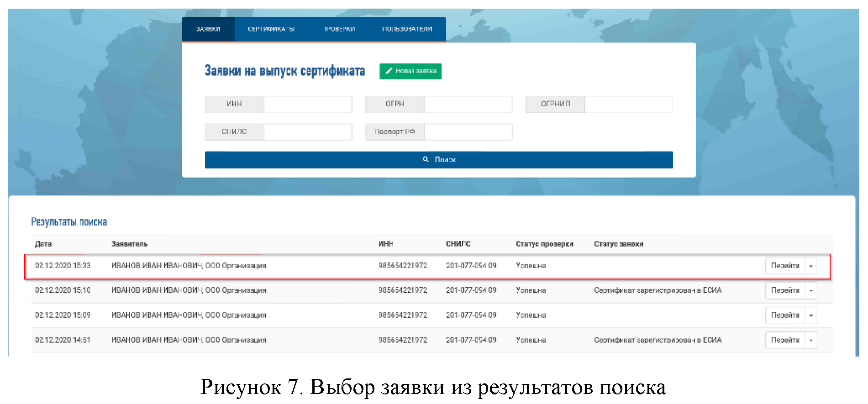Click Перейти for the 15:09 request

pyautogui.click(x=785, y=315)
